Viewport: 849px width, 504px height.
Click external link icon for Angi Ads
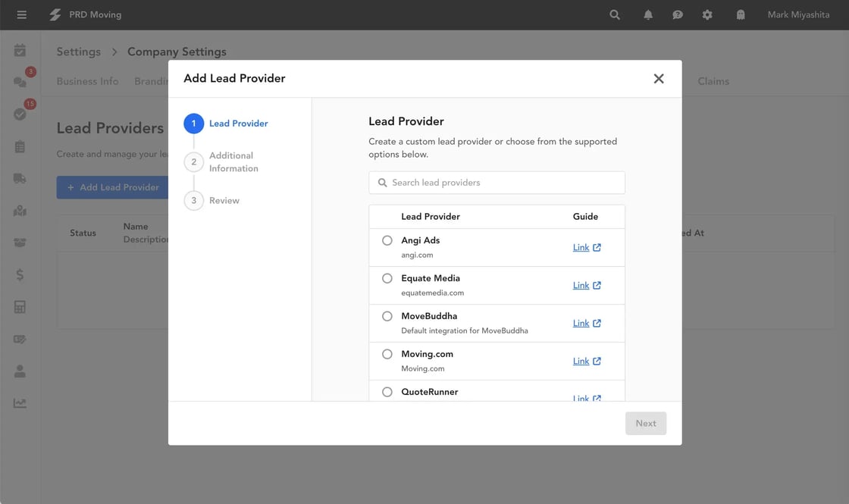(x=597, y=247)
